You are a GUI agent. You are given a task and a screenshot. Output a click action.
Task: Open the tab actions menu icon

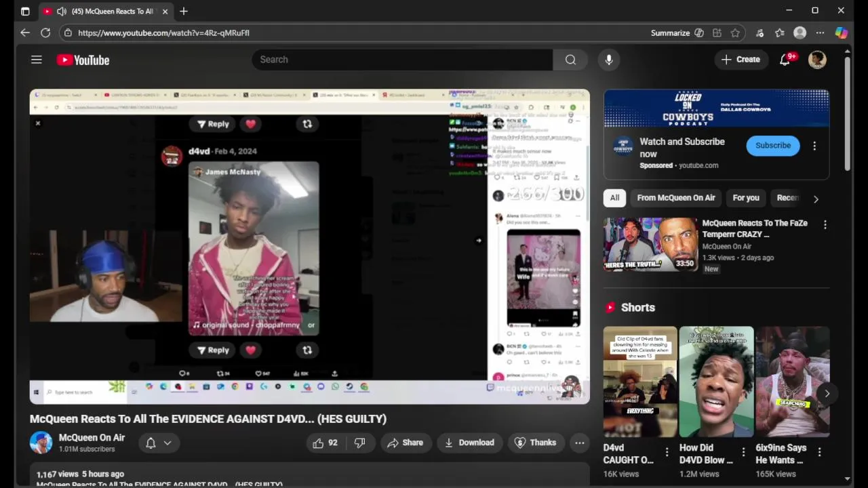tap(25, 11)
